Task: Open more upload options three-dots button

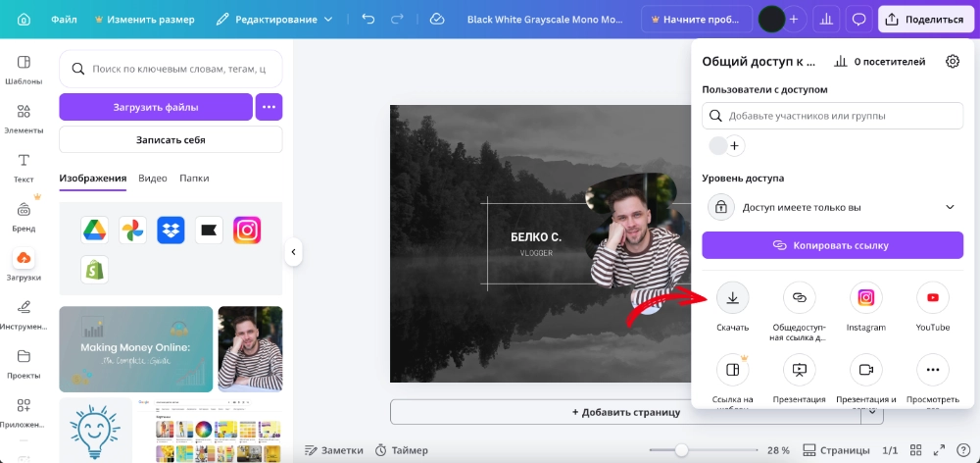Action: (269, 107)
